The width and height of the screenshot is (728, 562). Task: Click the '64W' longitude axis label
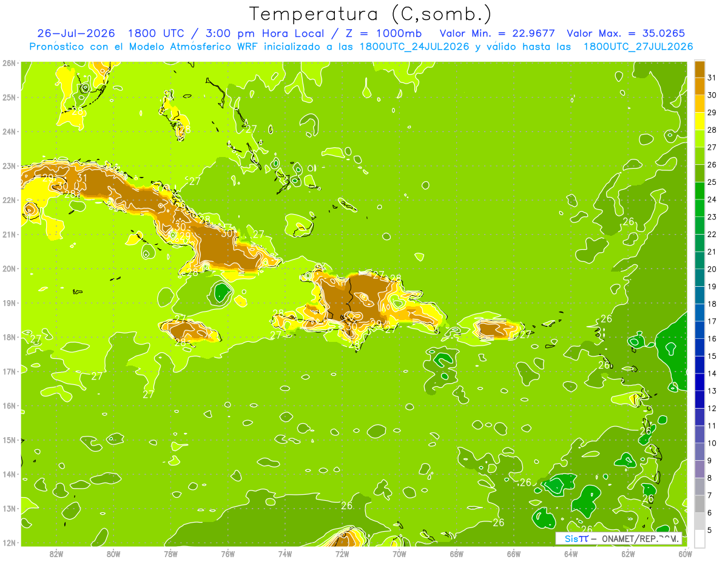(571, 554)
